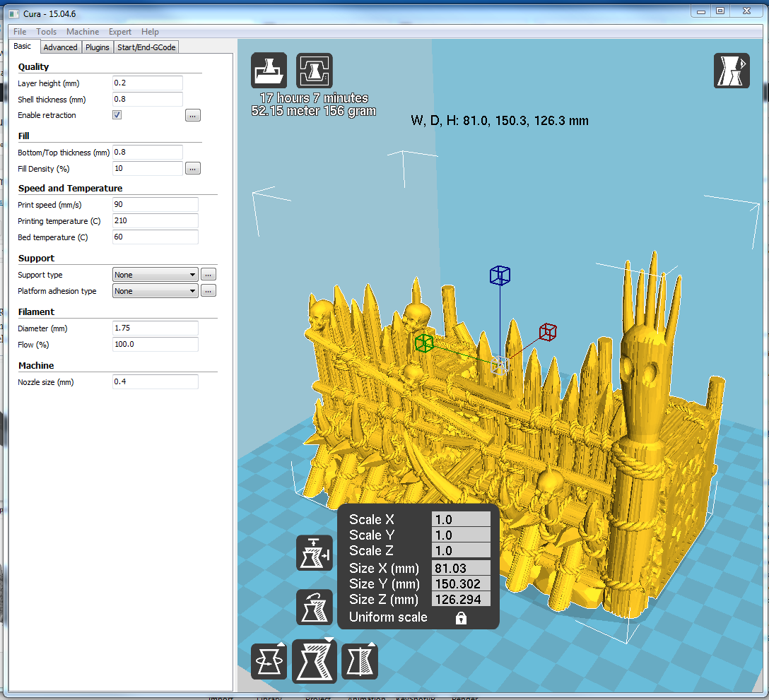Open the Support type dropdown

click(x=155, y=275)
